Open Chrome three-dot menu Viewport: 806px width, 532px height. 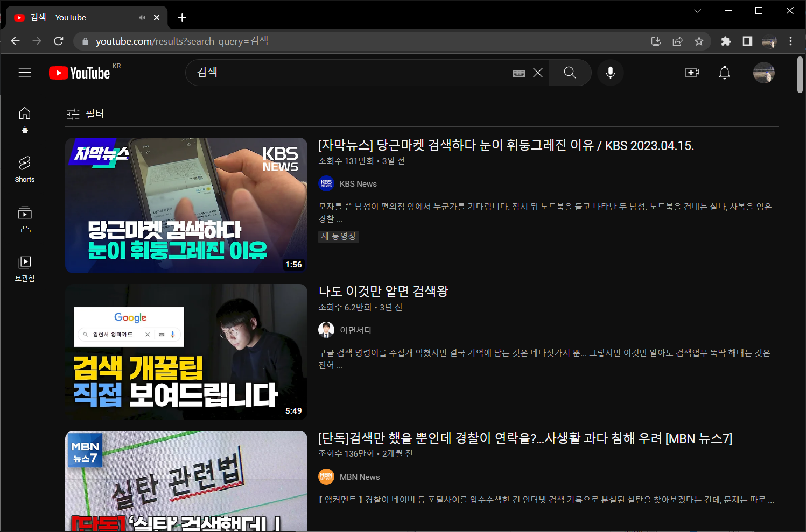790,41
